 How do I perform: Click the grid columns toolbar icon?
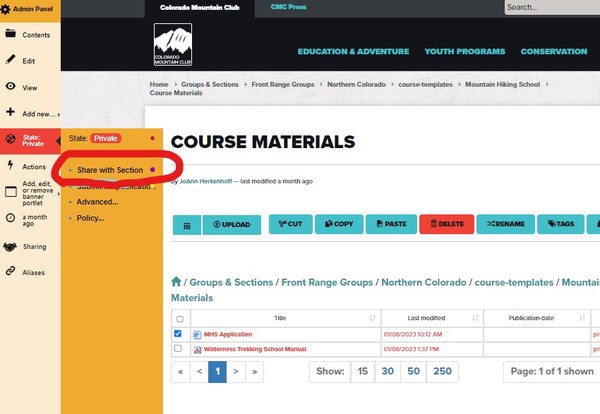[x=187, y=225]
